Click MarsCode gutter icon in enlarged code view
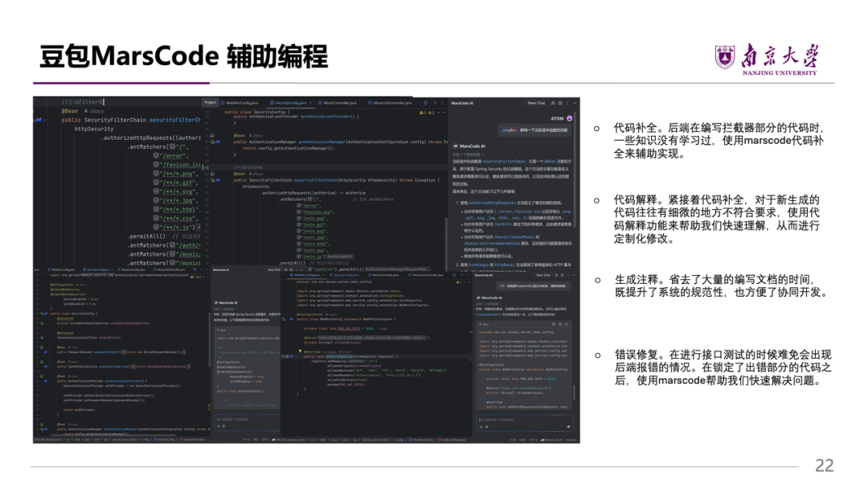This screenshot has height=489, width=868. [x=38, y=120]
